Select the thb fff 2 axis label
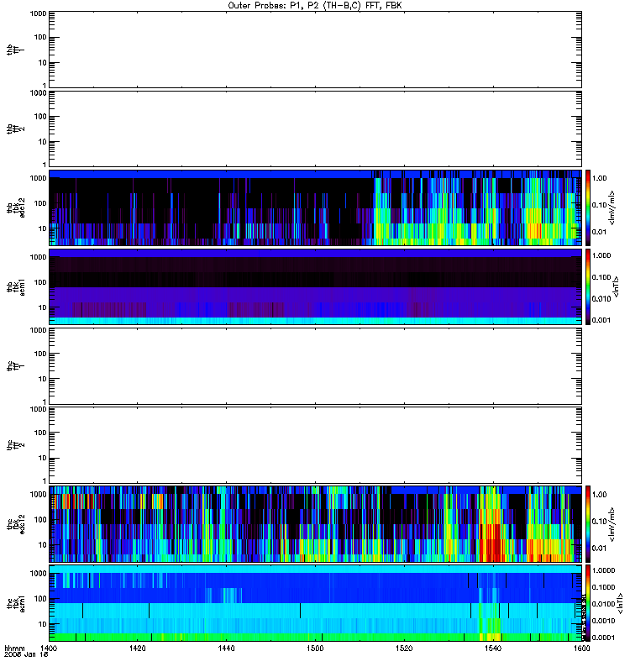The image size is (630, 672). click(15, 129)
